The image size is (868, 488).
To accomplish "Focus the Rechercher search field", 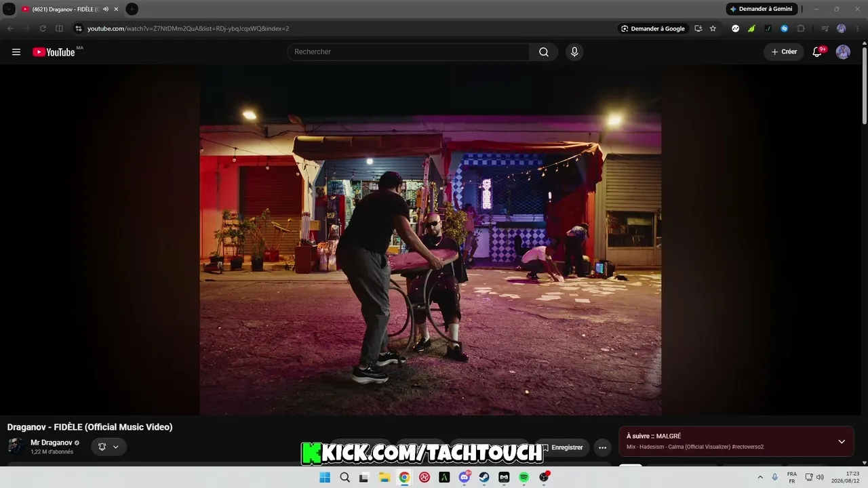I will click(408, 52).
